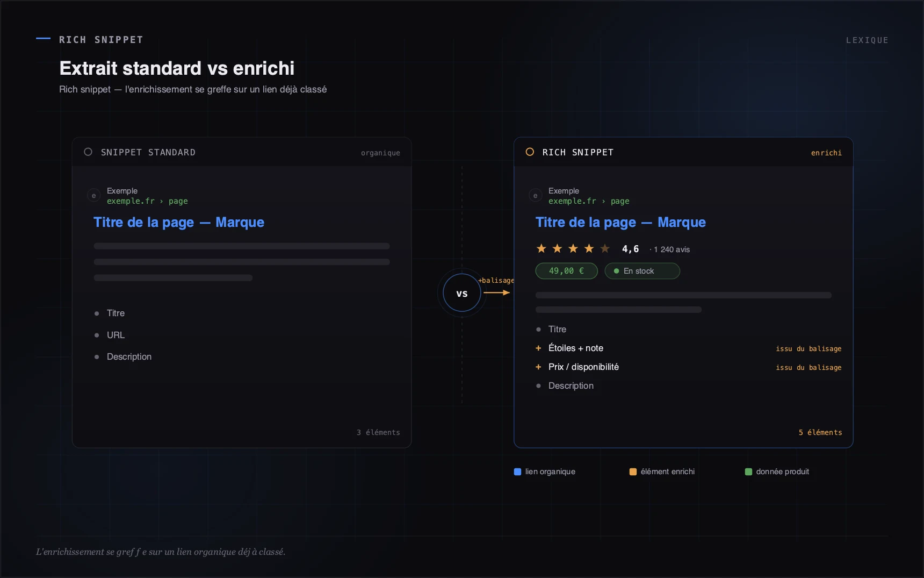
Task: Click the 49,00 € price badge
Action: [x=566, y=271]
